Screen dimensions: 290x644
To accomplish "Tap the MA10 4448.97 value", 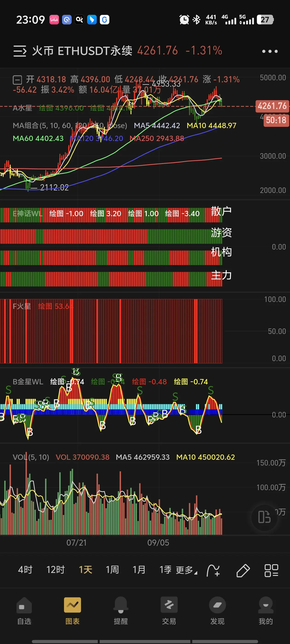I will click(212, 125).
